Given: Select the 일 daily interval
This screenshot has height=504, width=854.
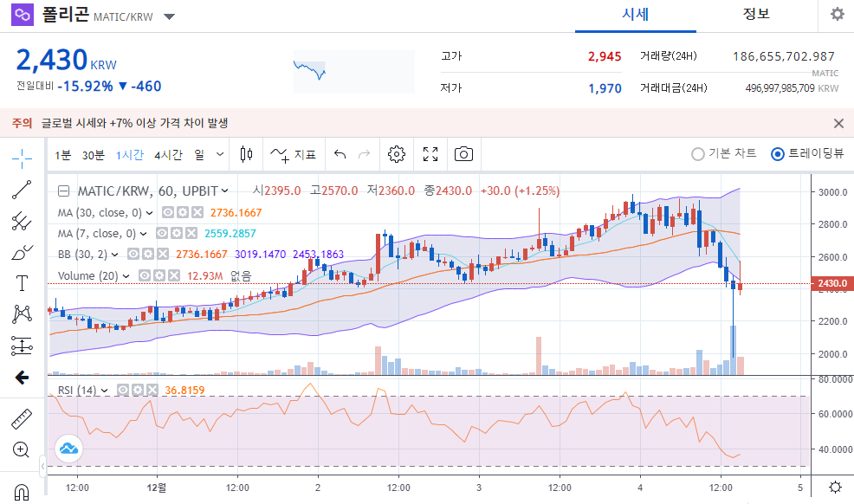Looking at the screenshot, I should coord(199,155).
